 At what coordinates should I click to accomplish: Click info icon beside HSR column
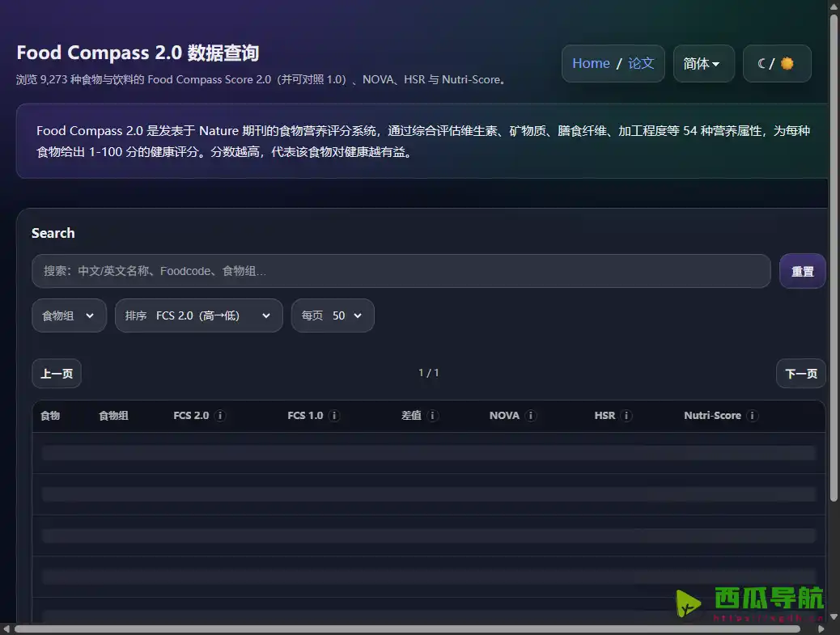coord(626,416)
